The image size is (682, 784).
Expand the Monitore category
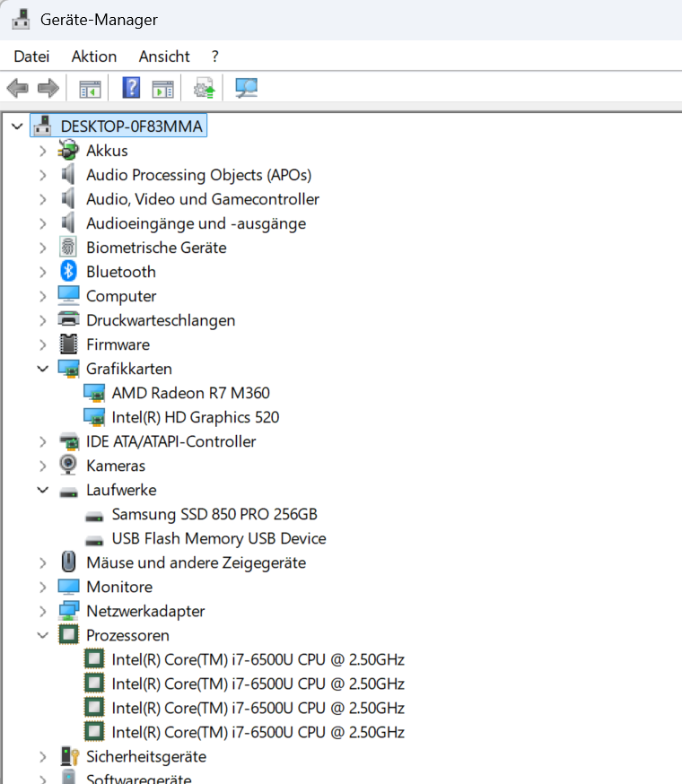pos(43,587)
